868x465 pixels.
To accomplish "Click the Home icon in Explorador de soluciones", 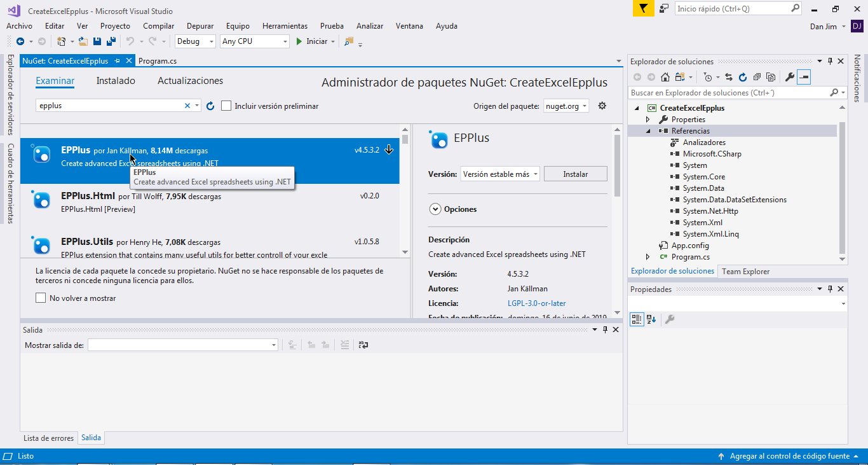I will coord(665,77).
